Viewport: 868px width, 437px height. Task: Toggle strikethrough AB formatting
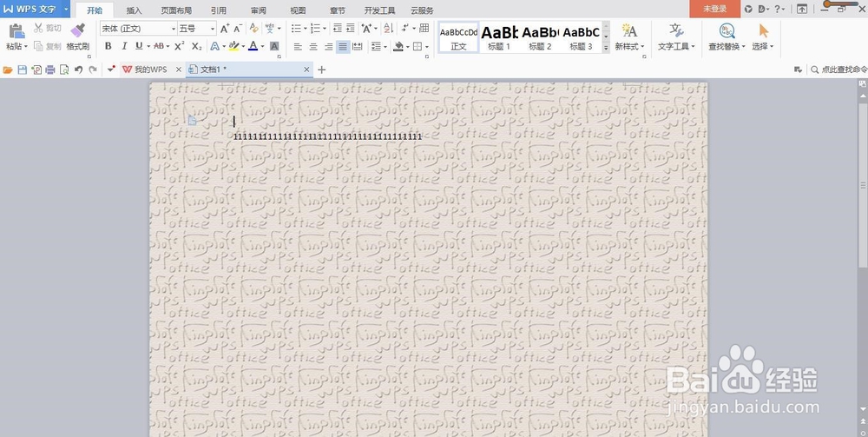click(159, 47)
